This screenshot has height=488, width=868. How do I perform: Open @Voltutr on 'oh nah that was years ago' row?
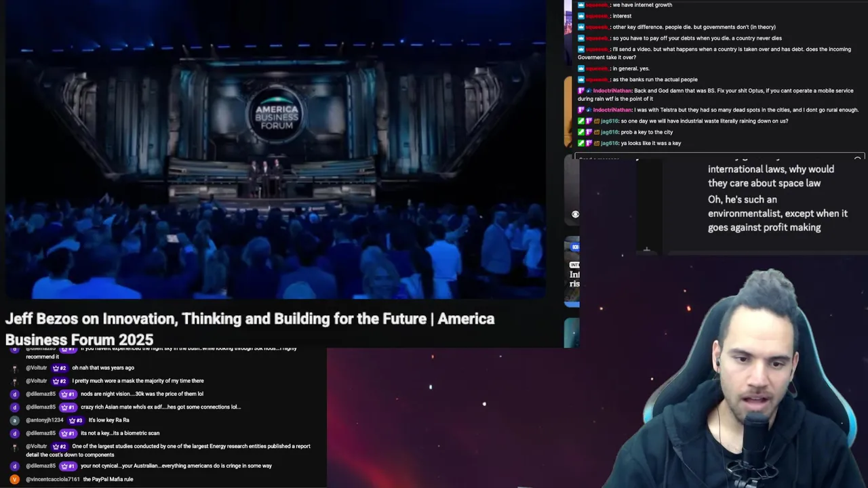(37, 368)
